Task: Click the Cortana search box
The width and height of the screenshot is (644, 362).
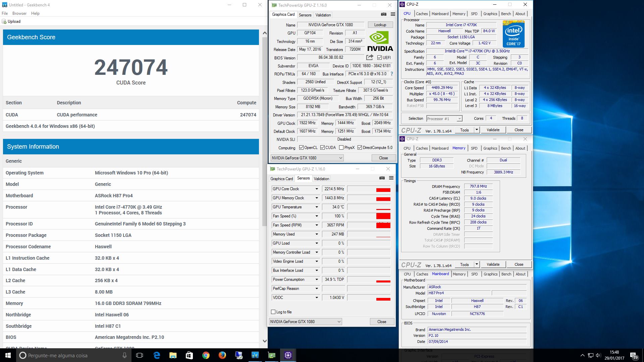Action: coord(73,355)
